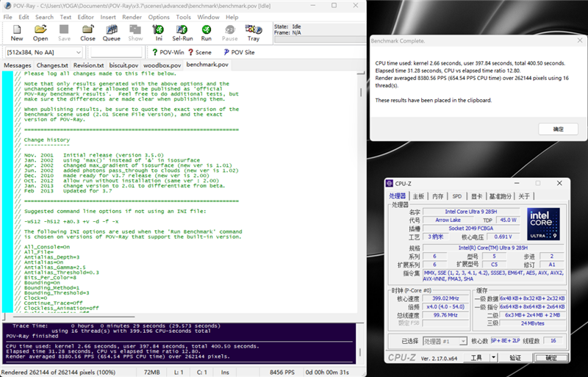The width and height of the screenshot is (588, 377).
Task: Click the Sel-Run toolbar icon
Action: 182,33
